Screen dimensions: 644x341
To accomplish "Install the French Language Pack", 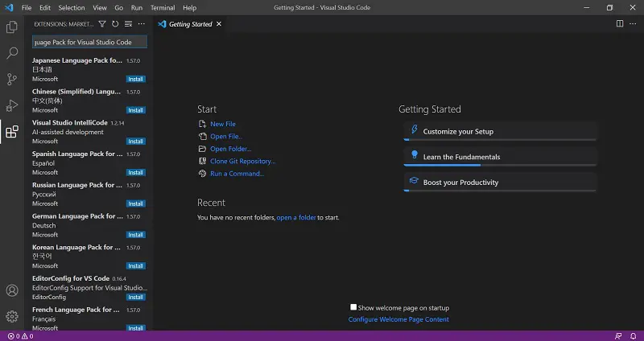I will (x=135, y=328).
